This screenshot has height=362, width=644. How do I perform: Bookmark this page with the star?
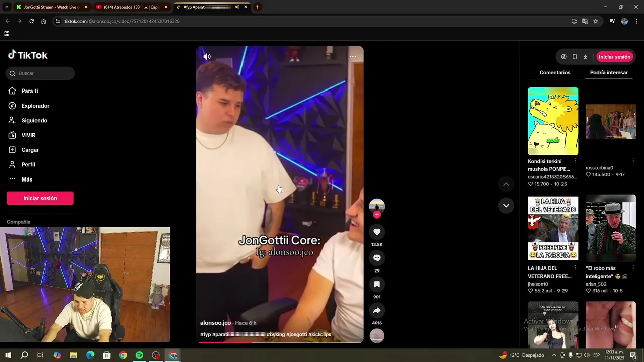point(596,21)
